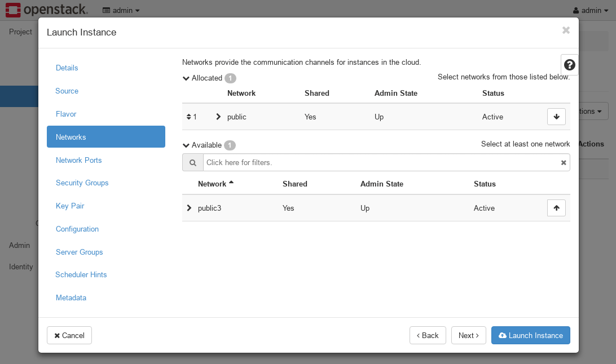The height and width of the screenshot is (364, 616).
Task: Click inside the filter input field
Action: click(x=338, y=162)
